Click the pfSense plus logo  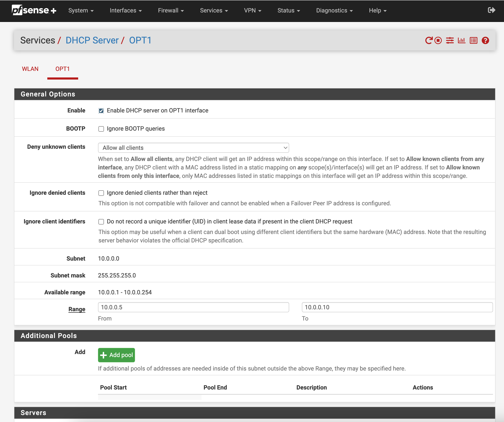(x=34, y=10)
